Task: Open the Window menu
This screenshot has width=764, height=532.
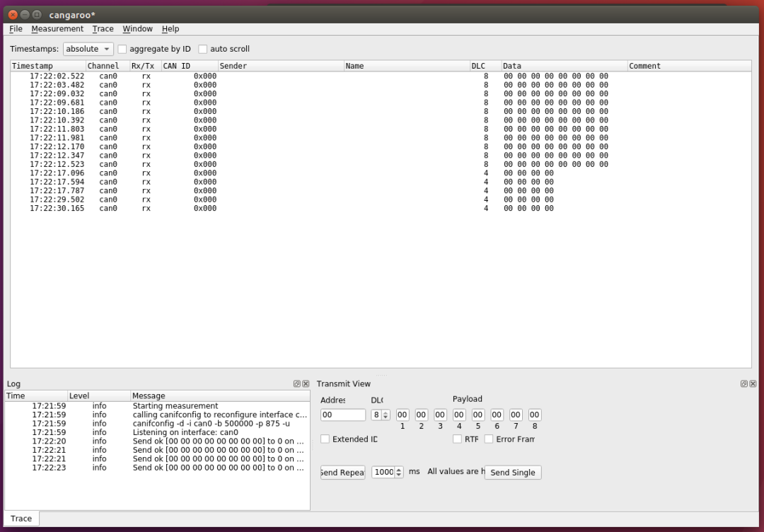Action: click(x=137, y=28)
